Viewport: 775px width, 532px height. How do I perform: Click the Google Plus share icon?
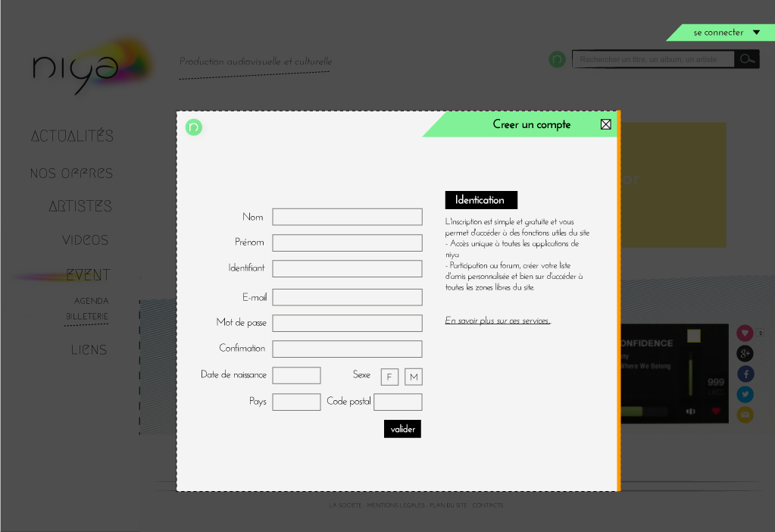click(745, 354)
